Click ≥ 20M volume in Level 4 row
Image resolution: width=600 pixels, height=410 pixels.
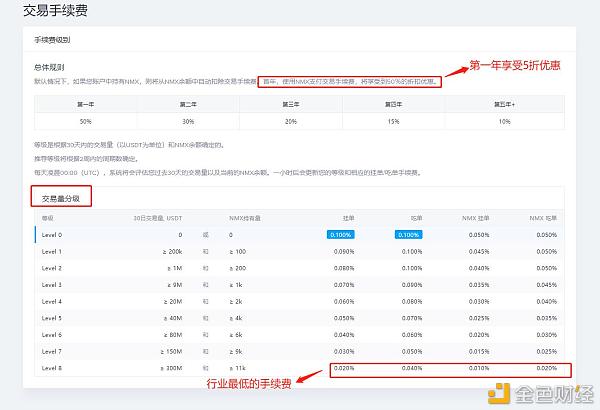tap(173, 302)
